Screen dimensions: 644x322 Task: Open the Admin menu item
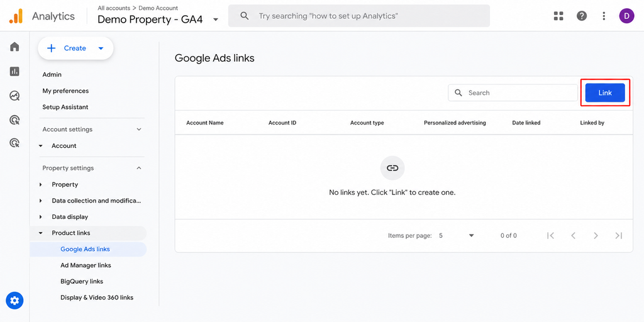(x=52, y=74)
